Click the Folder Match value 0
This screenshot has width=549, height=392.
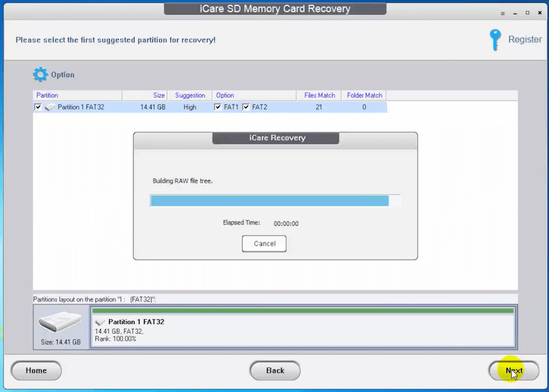(364, 107)
